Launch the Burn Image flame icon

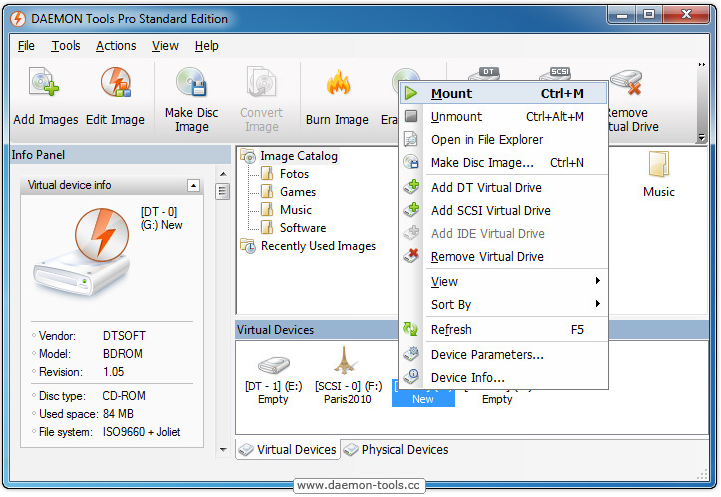click(338, 83)
